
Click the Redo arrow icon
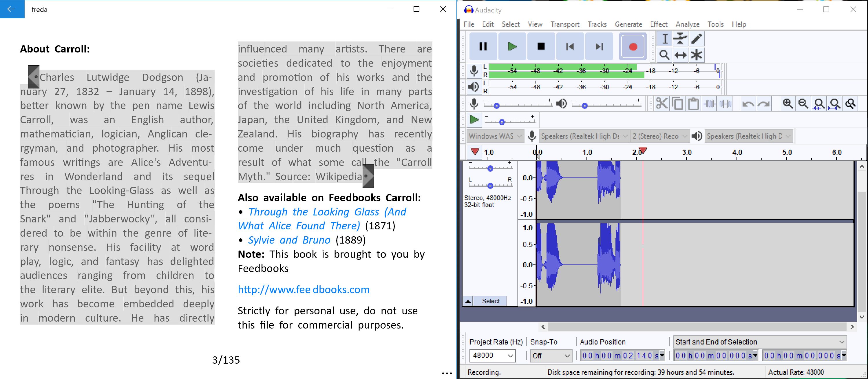pyautogui.click(x=763, y=104)
